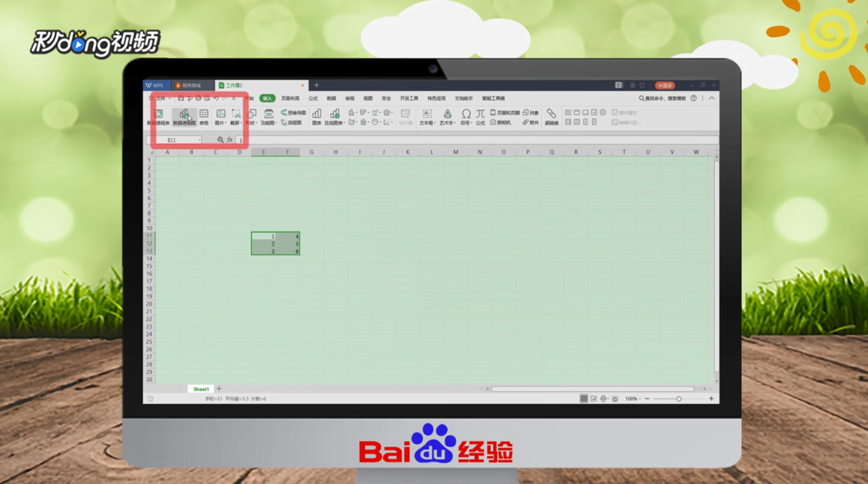Click the 数据透视图 pivot chart icon
This screenshot has width=868, height=484.
[x=184, y=116]
